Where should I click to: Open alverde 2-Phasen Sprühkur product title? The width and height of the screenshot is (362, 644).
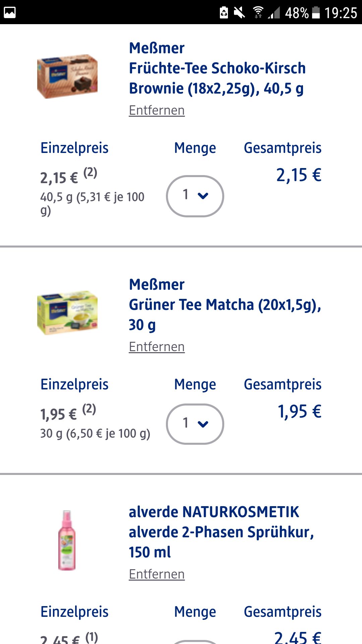click(221, 532)
